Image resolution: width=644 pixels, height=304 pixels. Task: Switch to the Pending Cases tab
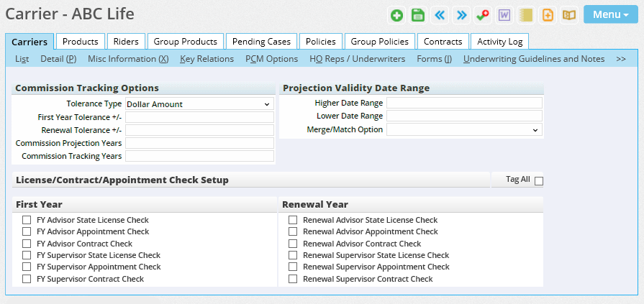point(260,42)
